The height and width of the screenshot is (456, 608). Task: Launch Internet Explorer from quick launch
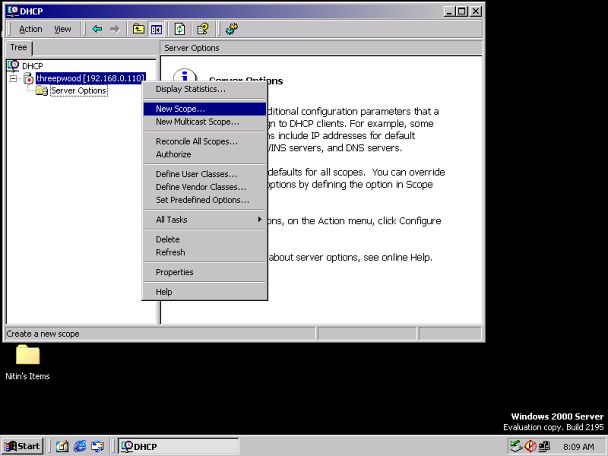click(80, 446)
